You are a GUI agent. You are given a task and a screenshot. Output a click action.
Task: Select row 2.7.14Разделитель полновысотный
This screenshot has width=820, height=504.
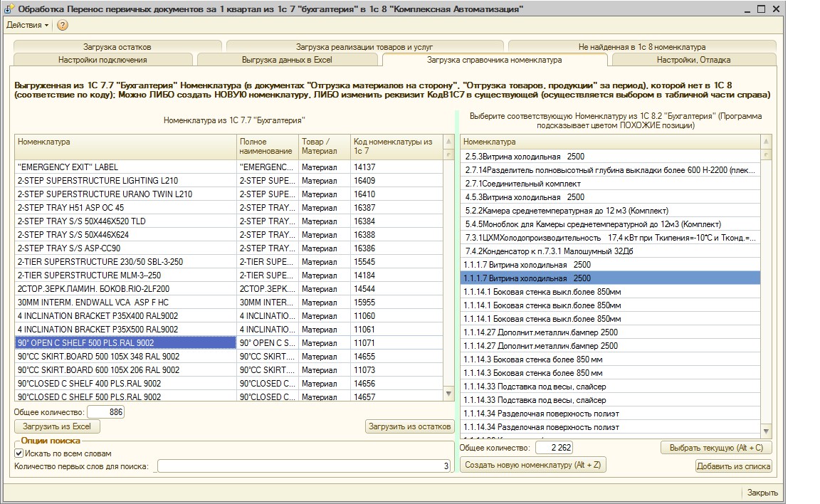[610, 170]
